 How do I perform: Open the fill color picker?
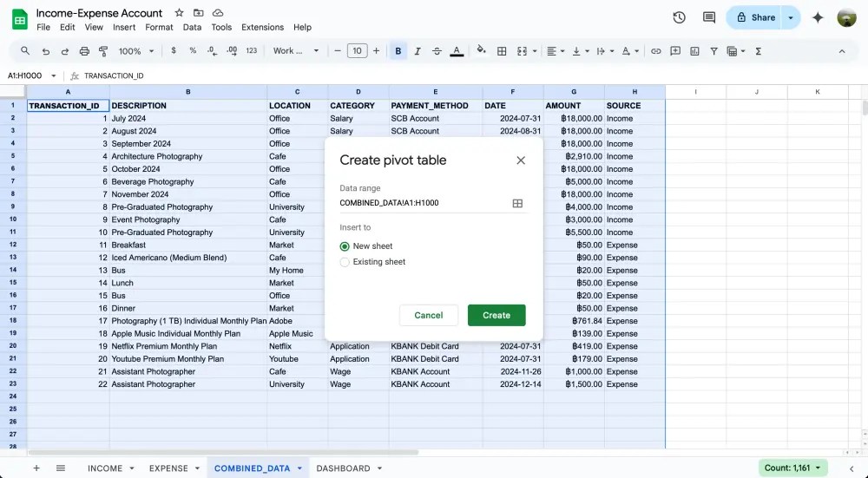(482, 51)
